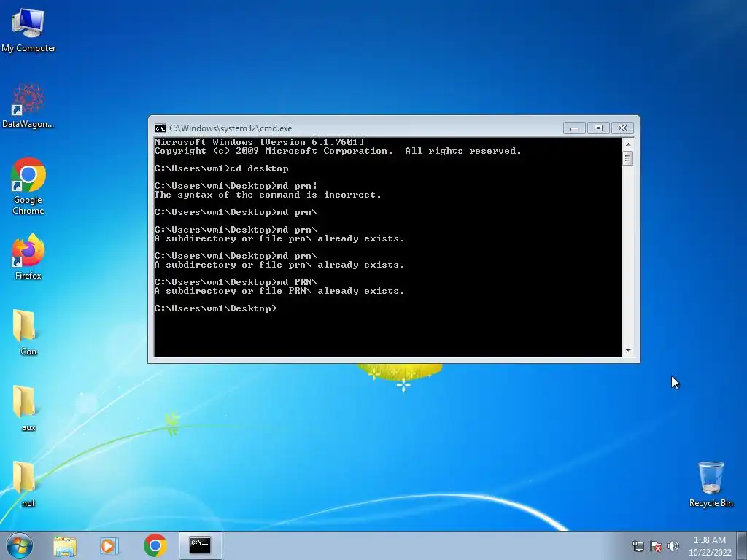The width and height of the screenshot is (747, 560).
Task: Click the cmd vertical scrollbar thumb
Action: [x=628, y=158]
